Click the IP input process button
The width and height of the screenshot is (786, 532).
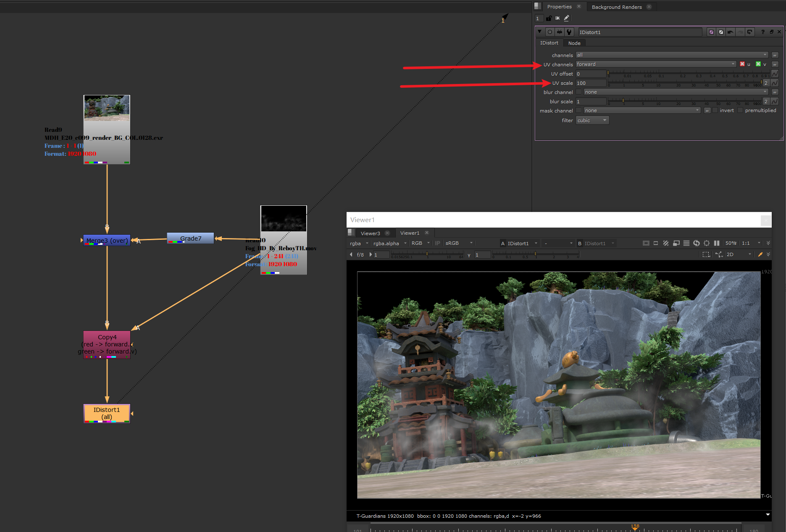[437, 243]
